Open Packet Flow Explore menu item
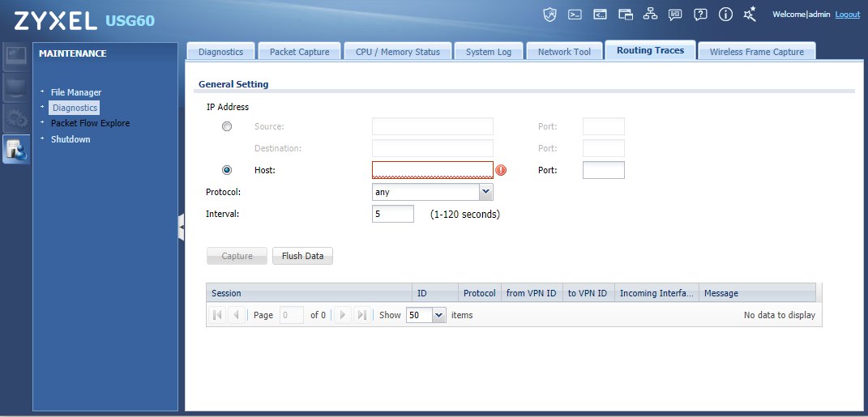This screenshot has width=868, height=417. pyautogui.click(x=90, y=123)
